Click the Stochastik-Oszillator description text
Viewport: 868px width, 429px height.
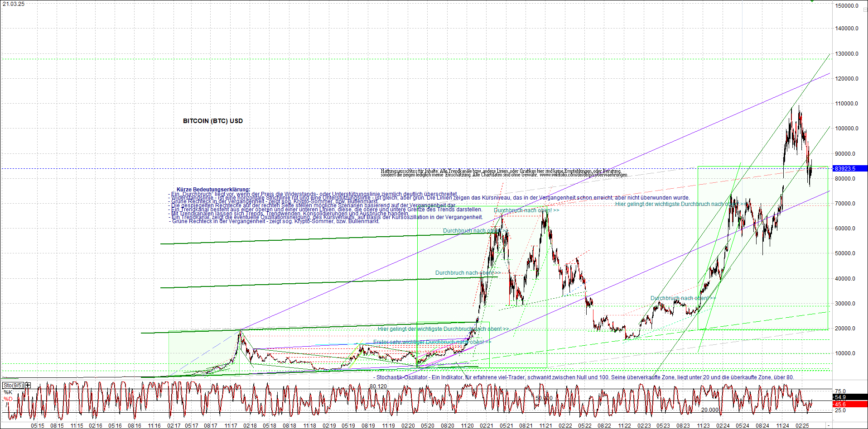tap(583, 377)
